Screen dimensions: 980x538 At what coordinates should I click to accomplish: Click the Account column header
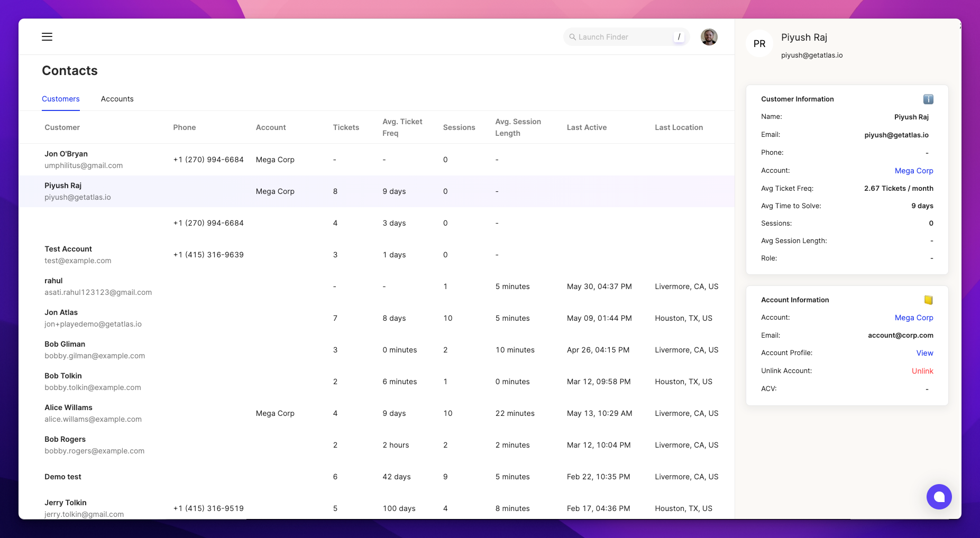[x=271, y=127]
